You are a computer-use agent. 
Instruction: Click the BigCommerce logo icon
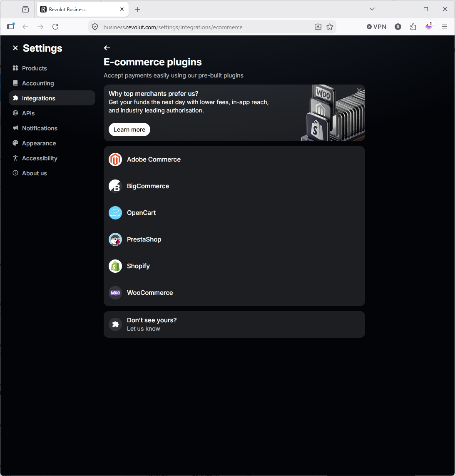coord(115,186)
